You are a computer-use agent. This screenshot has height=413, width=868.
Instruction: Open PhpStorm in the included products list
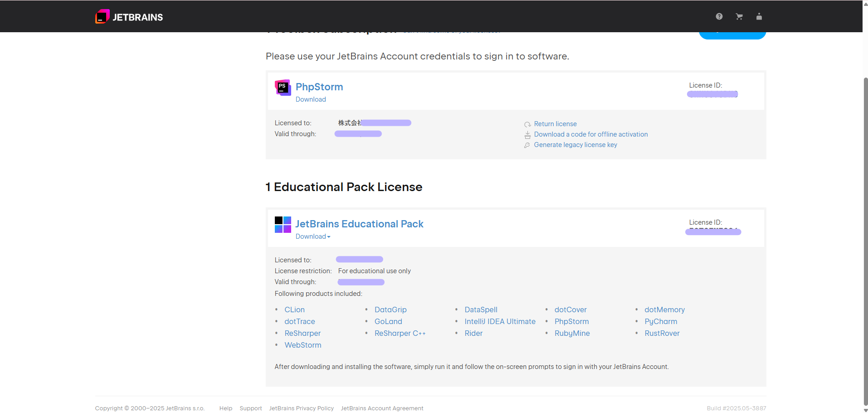pos(571,321)
